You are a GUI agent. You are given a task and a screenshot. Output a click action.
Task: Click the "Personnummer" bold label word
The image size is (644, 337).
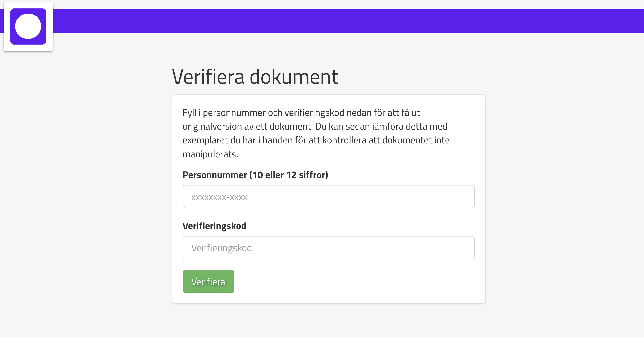215,175
